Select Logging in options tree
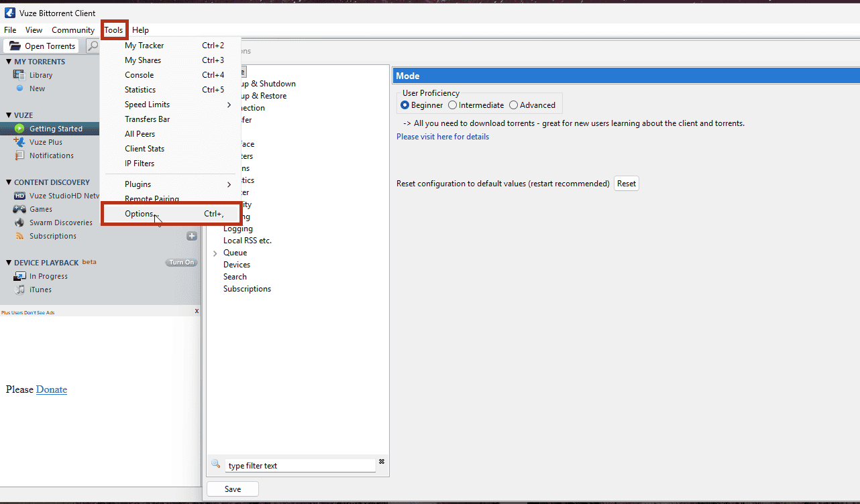The width and height of the screenshot is (860, 504). click(238, 229)
